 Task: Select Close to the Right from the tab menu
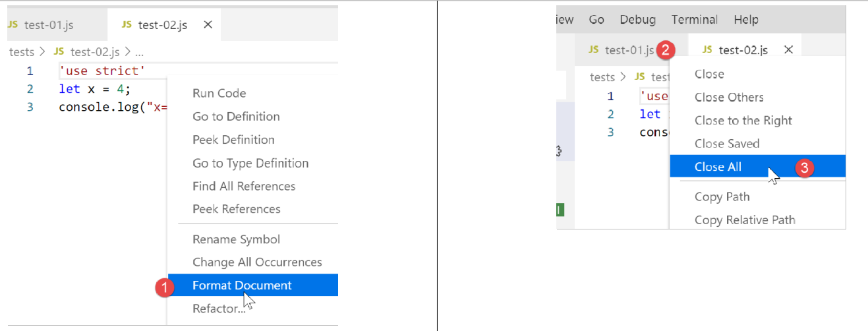(743, 121)
